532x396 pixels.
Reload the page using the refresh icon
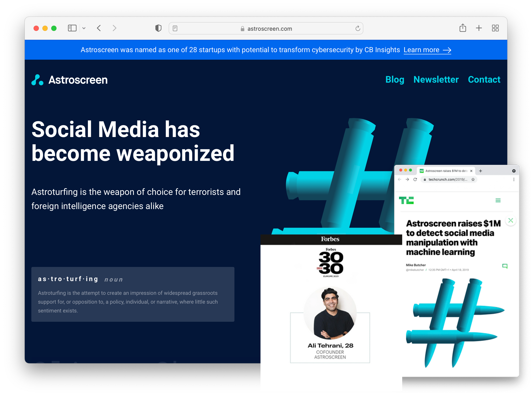(x=357, y=29)
